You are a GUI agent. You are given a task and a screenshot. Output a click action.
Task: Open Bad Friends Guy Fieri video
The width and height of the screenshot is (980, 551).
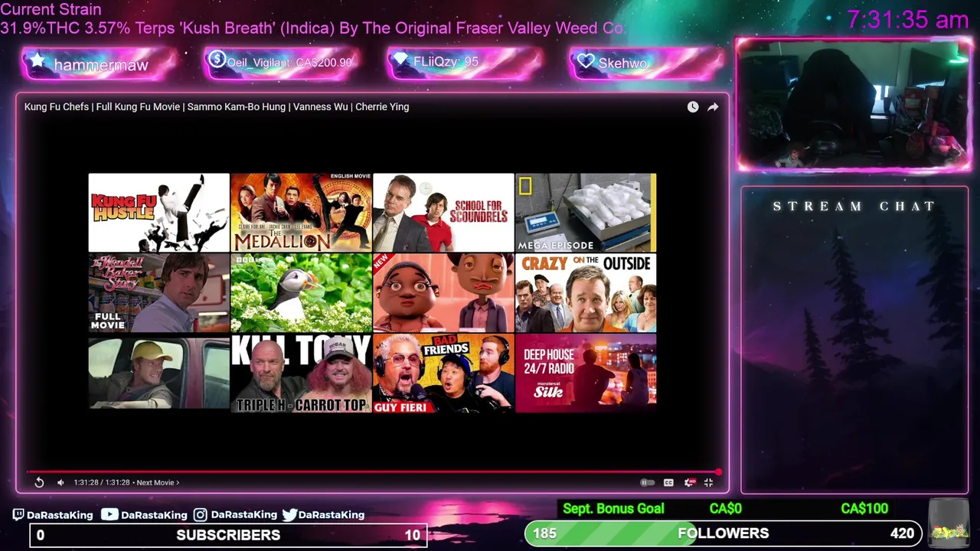pyautogui.click(x=443, y=373)
